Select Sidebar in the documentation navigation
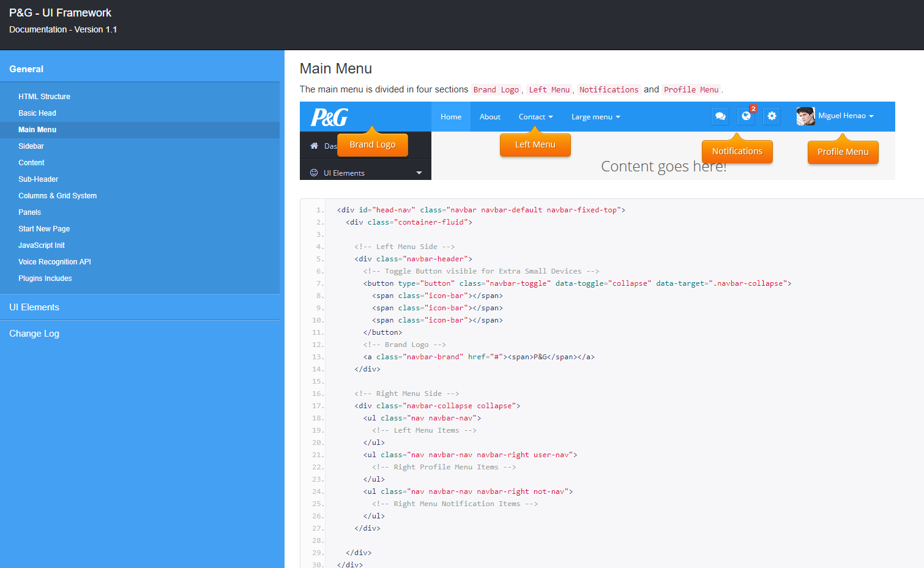This screenshot has width=924, height=568. (x=31, y=146)
